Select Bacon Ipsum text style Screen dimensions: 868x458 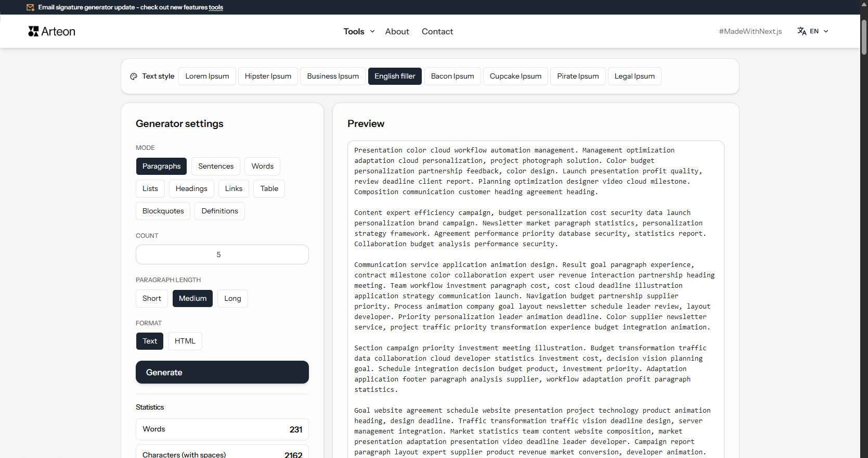452,76
